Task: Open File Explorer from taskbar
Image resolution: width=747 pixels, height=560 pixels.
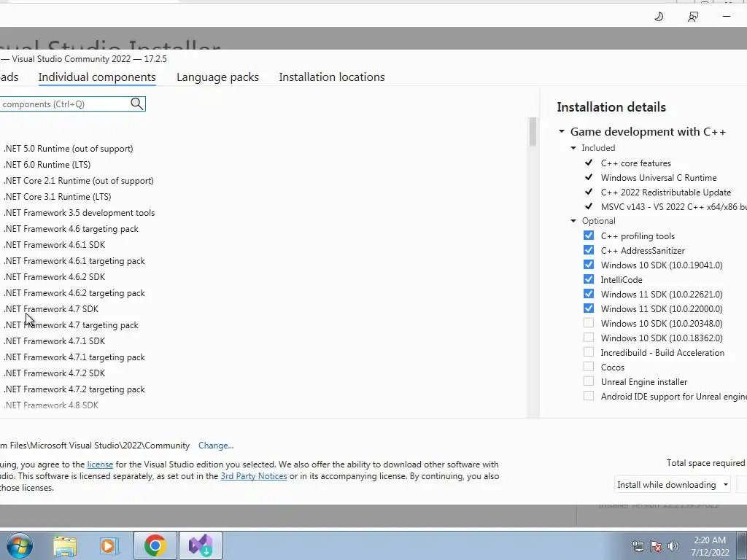Action: 65,545
